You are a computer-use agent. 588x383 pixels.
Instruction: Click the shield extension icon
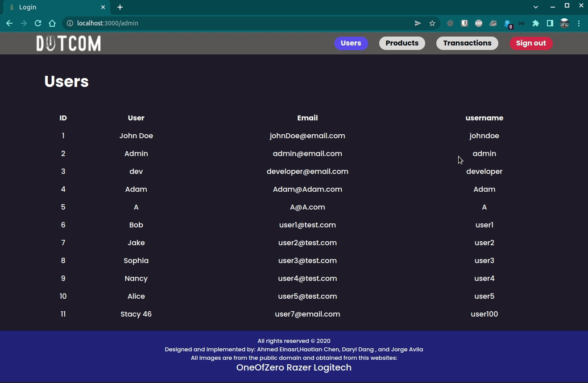tap(464, 23)
